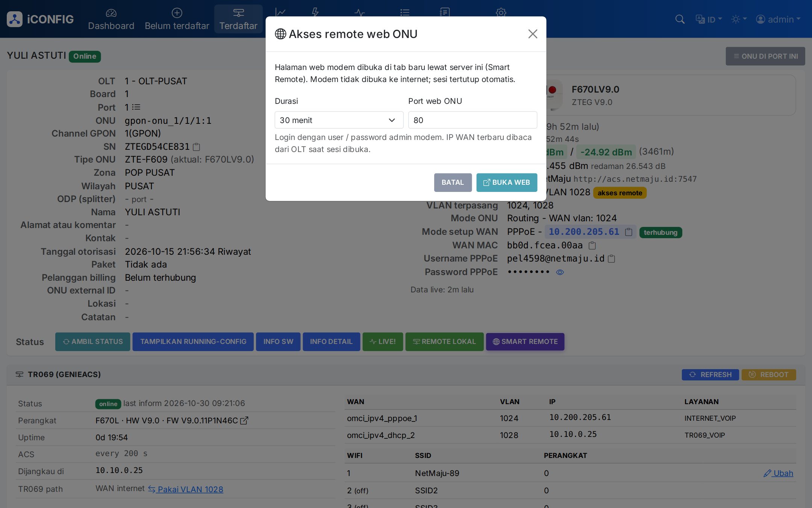Click Ubah link for NetMaju-89 WiFi
812x508 pixels.
pyautogui.click(x=778, y=473)
